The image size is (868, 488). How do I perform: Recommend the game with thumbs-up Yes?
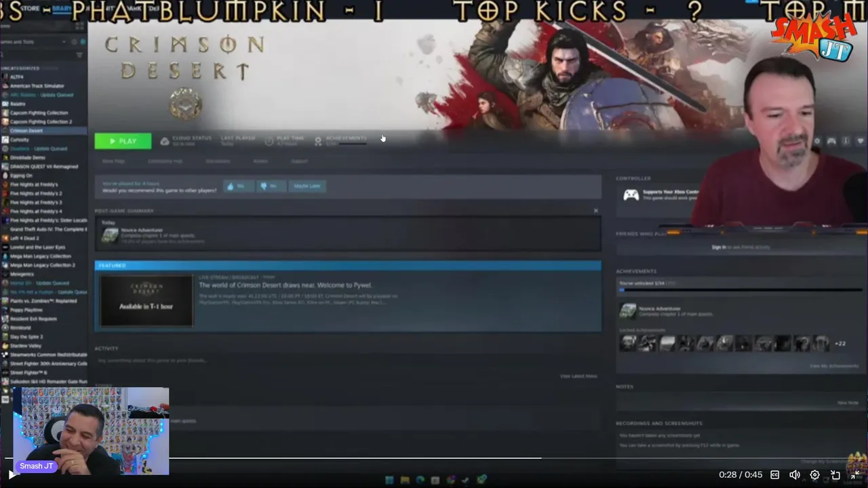[x=238, y=186]
